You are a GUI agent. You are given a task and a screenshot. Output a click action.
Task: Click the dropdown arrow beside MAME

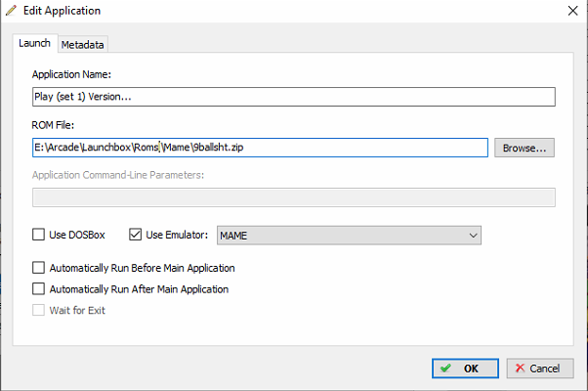click(473, 236)
